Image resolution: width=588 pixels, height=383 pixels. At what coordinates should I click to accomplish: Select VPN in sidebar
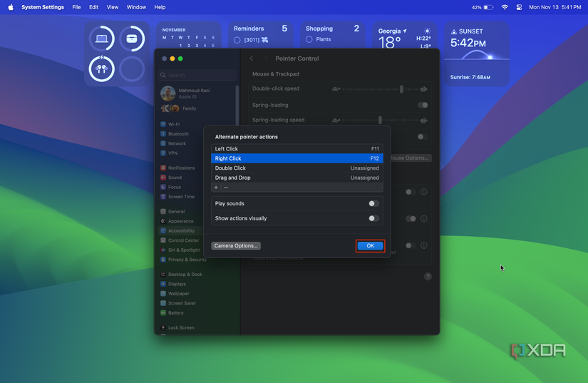tap(169, 153)
